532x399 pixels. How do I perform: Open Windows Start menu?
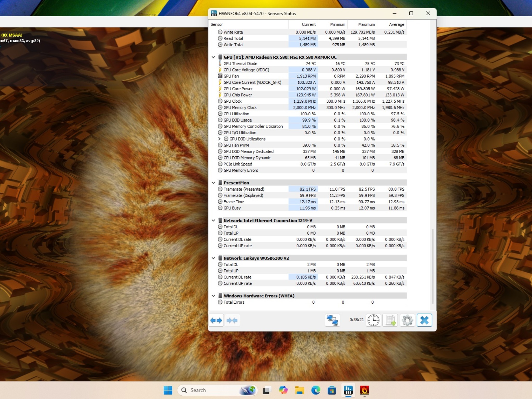[168, 390]
